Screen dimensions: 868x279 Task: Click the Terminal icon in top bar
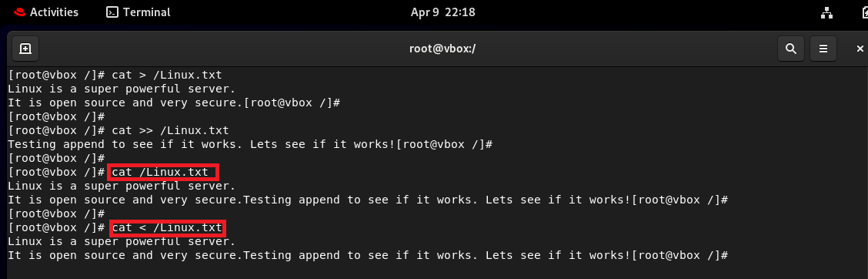[112, 12]
